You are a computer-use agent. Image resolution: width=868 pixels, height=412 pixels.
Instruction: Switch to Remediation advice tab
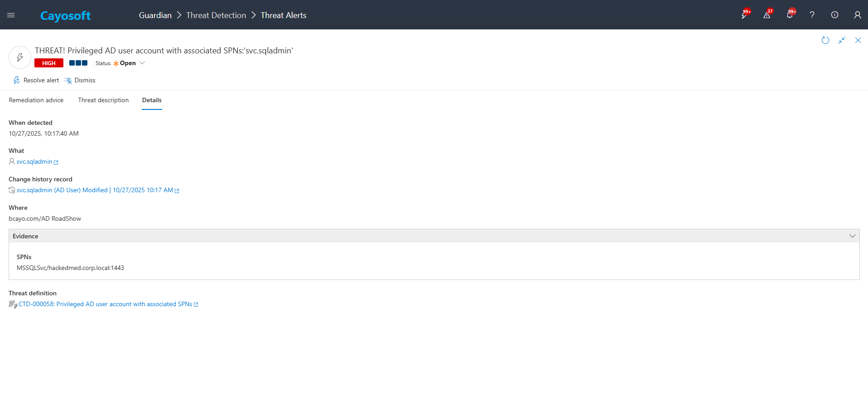click(x=36, y=100)
